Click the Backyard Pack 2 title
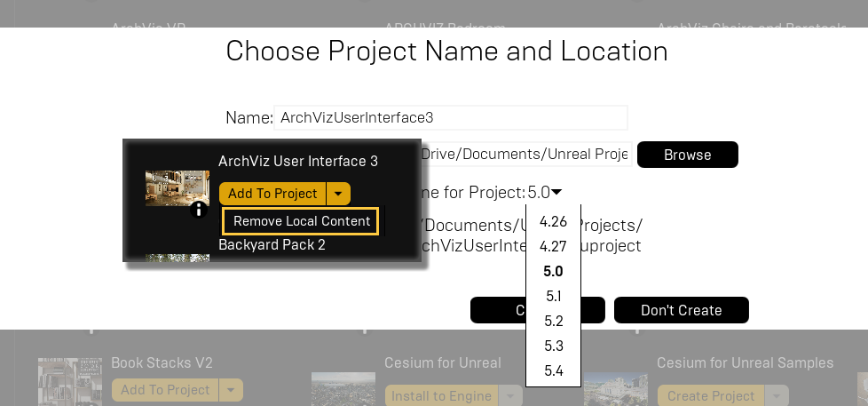This screenshot has width=868, height=406. [x=272, y=244]
